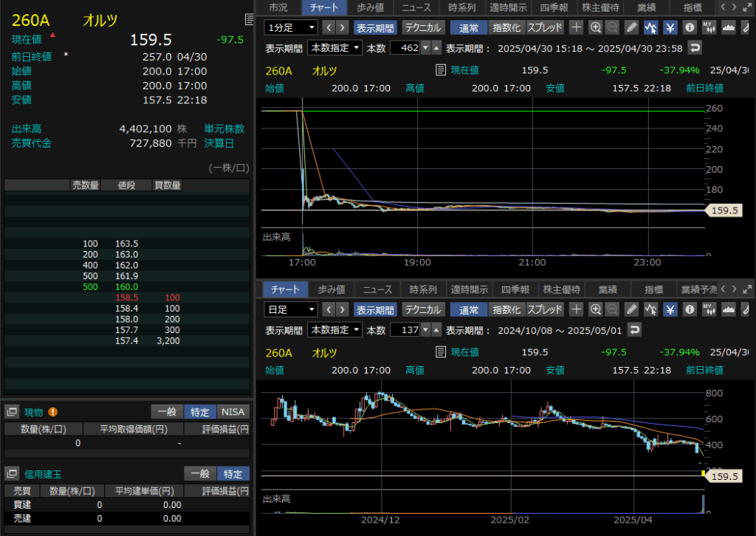Expand the 本数指定 dropdown in upper chart
This screenshot has width=756, height=536.
point(335,48)
